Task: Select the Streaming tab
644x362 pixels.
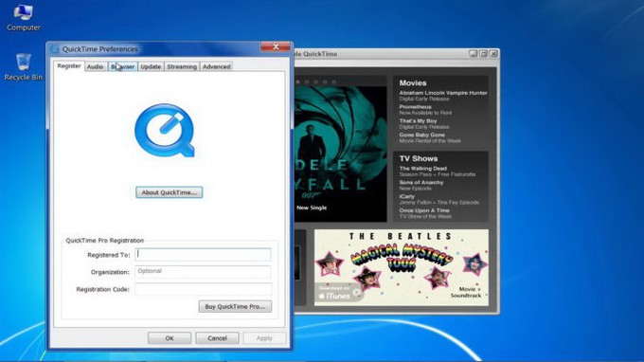Action: [x=182, y=66]
